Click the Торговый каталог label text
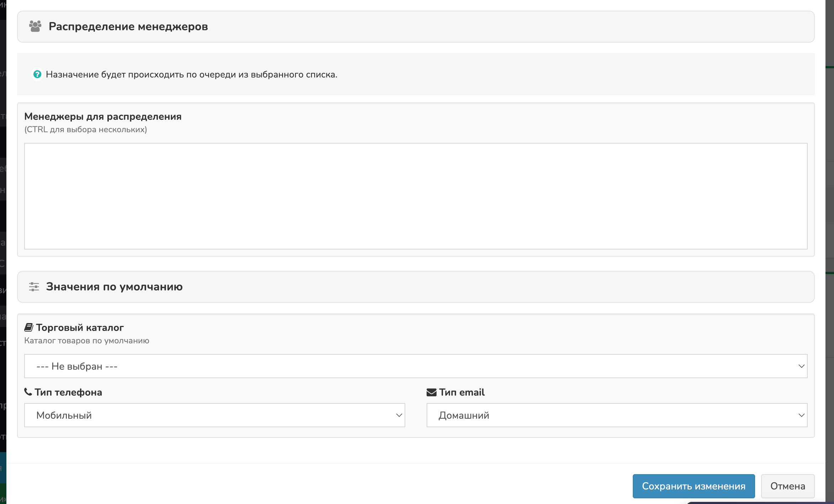 pyautogui.click(x=80, y=327)
